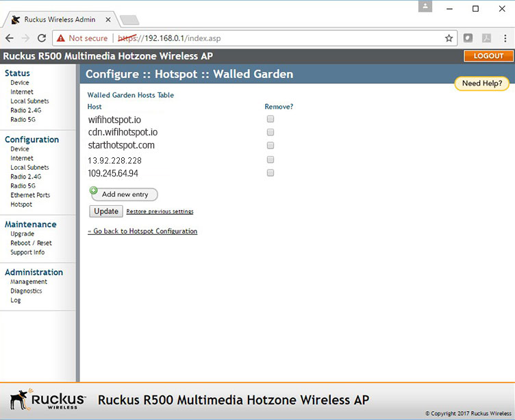Click the Not secure warning icon
This screenshot has height=420, width=515.
tap(61, 38)
